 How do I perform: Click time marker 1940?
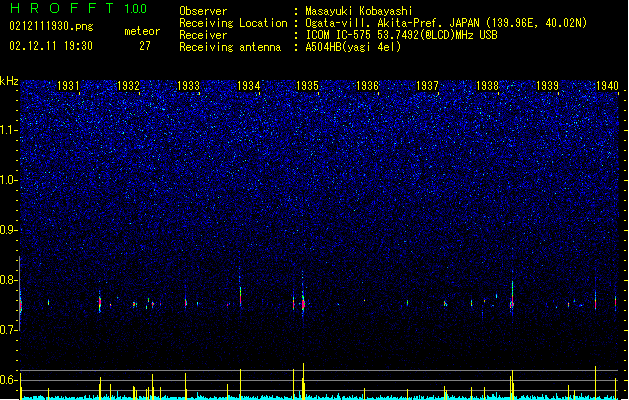[x=607, y=85]
